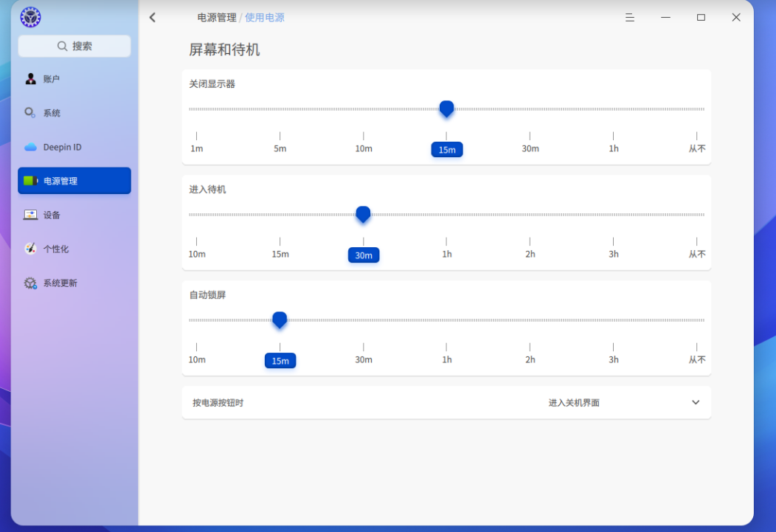Click the Control Center logo icon

[x=30, y=17]
